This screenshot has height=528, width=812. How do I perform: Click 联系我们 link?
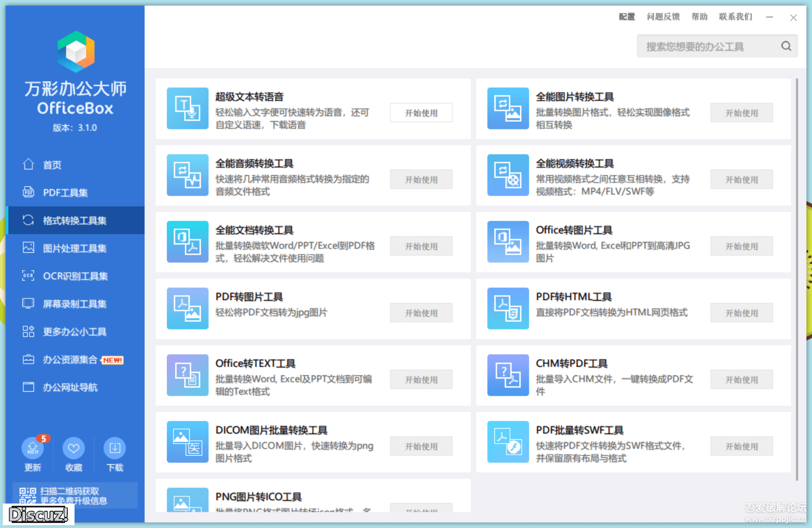735,17
